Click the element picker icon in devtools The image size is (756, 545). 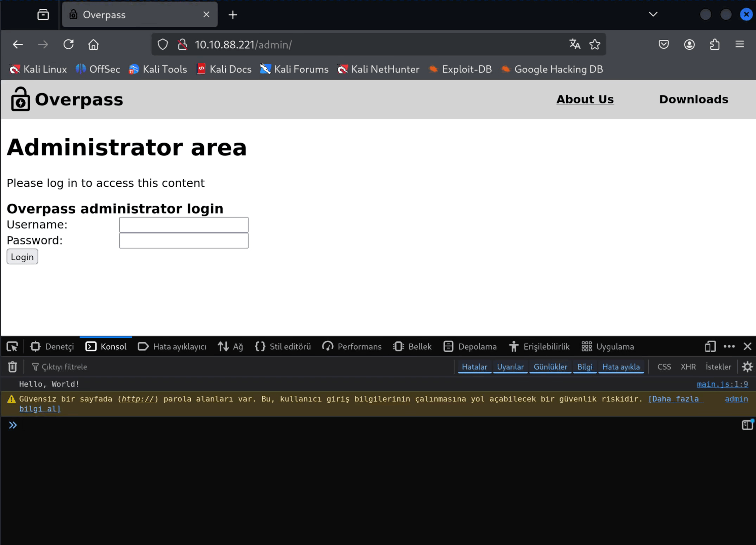(12, 347)
